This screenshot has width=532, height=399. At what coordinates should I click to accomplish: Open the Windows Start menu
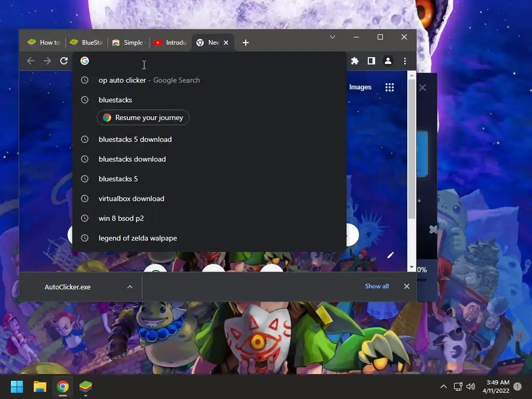(17, 387)
